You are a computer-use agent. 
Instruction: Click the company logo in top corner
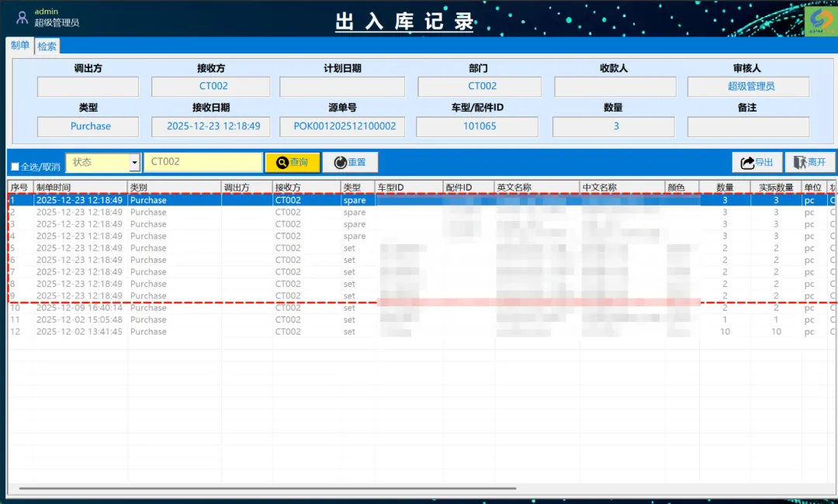coord(821,21)
